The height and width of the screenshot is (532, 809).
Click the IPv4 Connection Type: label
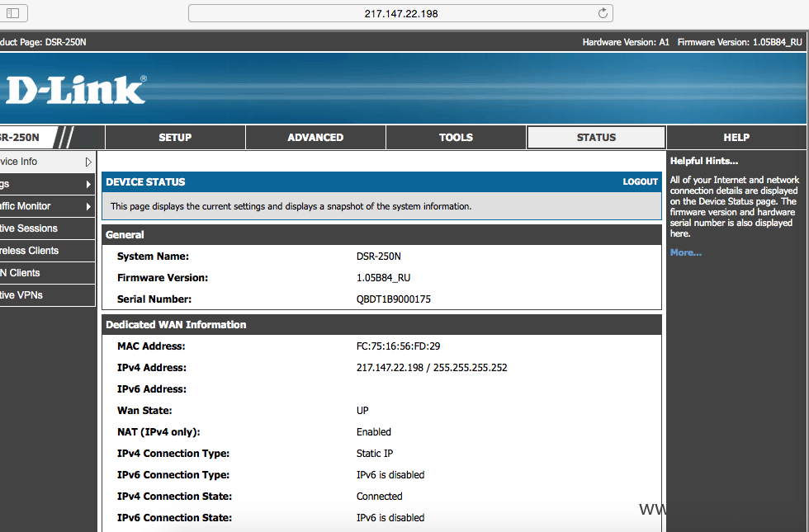[173, 454]
